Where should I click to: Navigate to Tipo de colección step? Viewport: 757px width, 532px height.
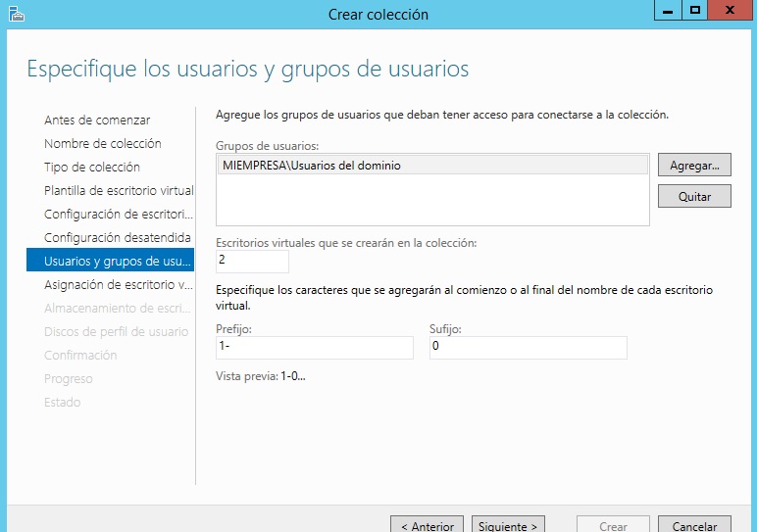[92, 168]
